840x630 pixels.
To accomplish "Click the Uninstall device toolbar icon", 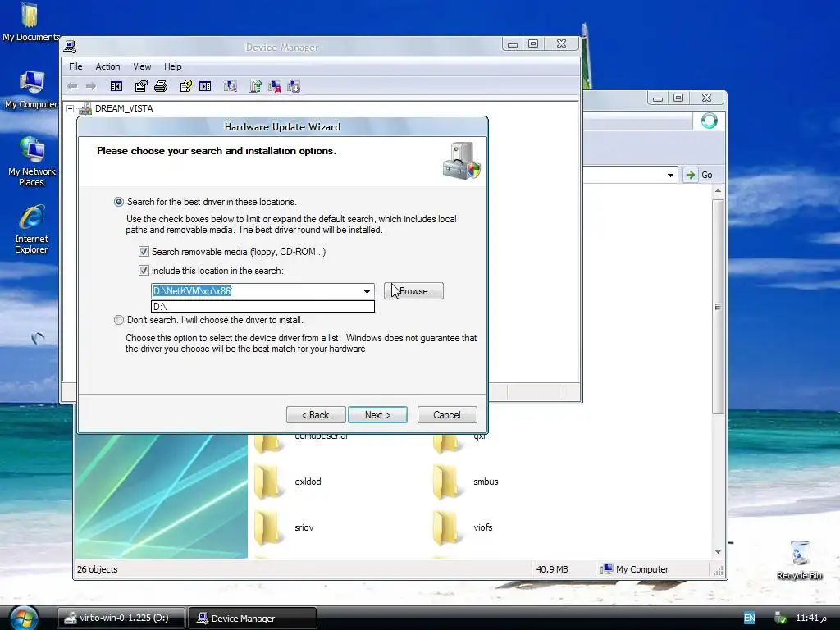I will click(275, 86).
